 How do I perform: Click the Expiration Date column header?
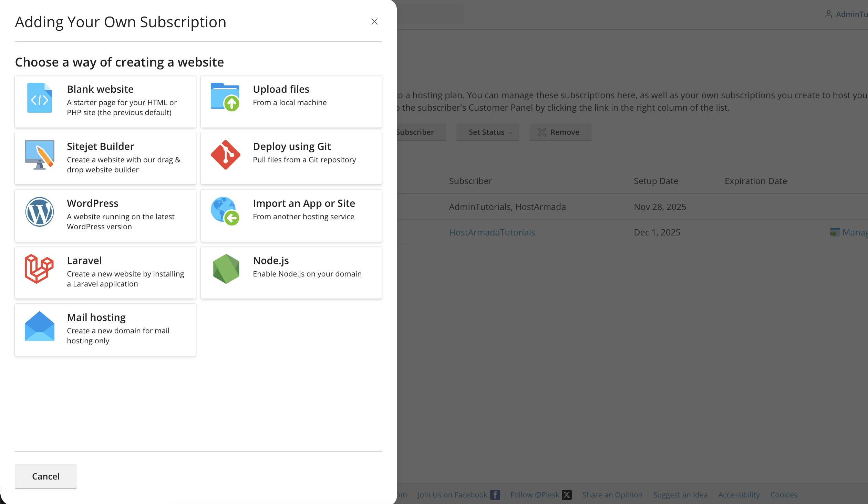(756, 181)
